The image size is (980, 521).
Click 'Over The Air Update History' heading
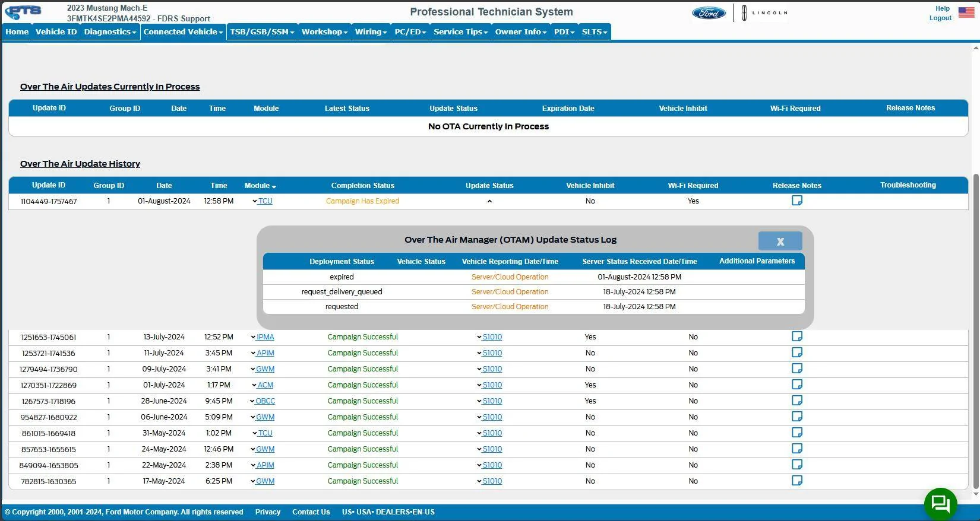point(80,164)
